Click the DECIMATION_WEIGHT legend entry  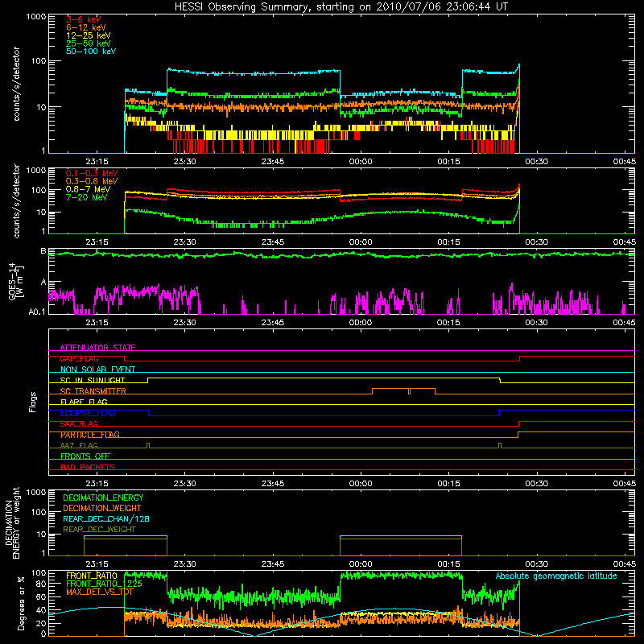pyautogui.click(x=102, y=508)
